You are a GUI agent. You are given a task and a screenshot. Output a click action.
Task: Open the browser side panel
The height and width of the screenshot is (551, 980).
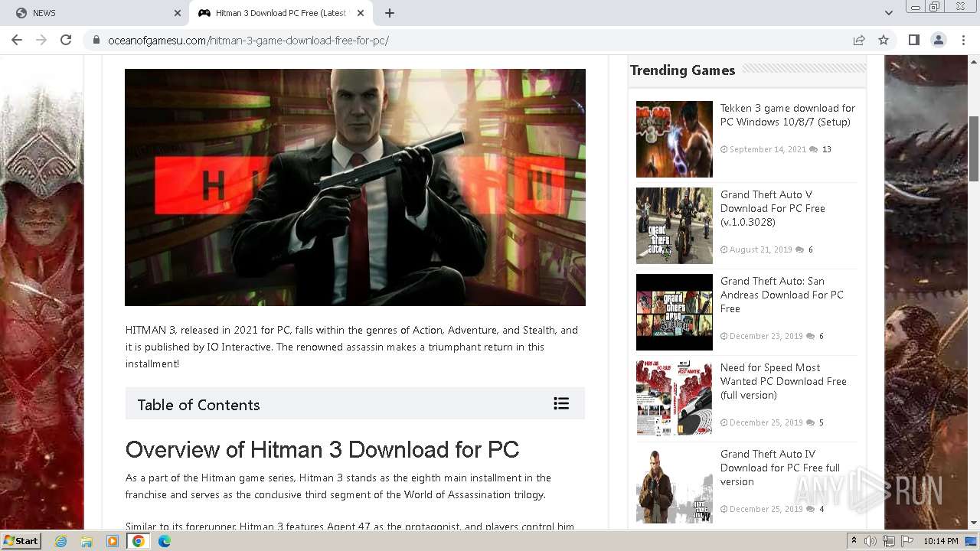click(914, 41)
